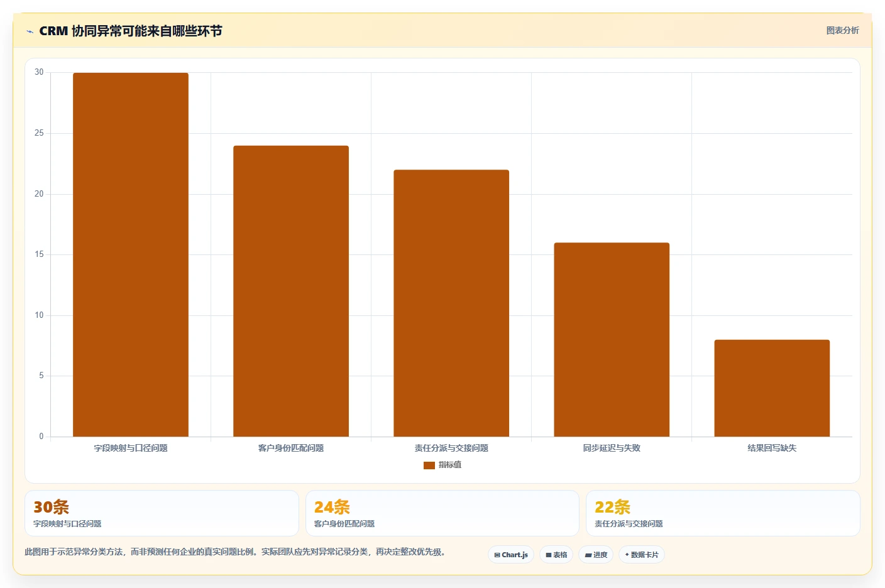This screenshot has height=588, width=885.
Task: Click the x-axis label 结果回写缺失
Action: tap(772, 448)
